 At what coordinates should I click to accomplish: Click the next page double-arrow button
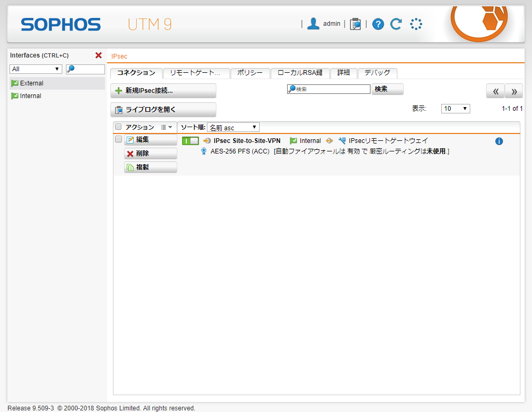point(514,91)
